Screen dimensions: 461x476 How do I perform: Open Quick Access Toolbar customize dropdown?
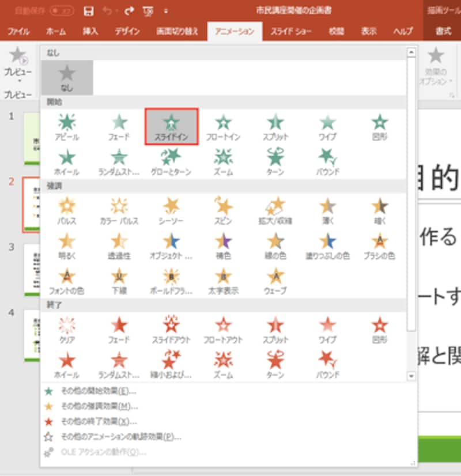coord(166,12)
